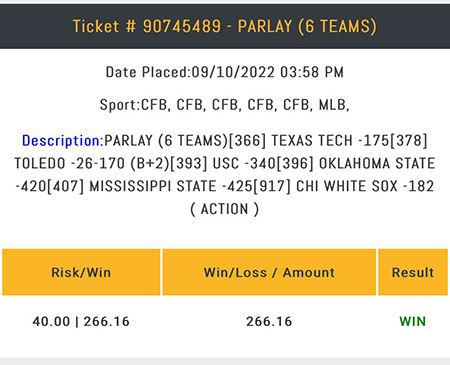
Task: Click the Win/Loss / Amount column header
Action: pos(269,272)
